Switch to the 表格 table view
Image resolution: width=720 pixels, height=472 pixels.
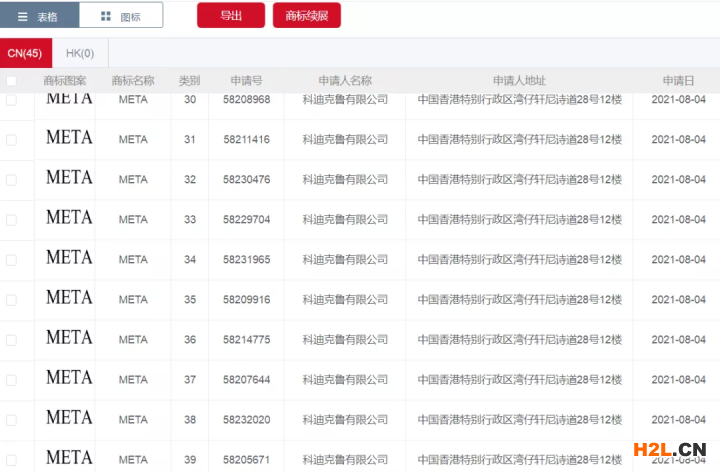[x=40, y=16]
